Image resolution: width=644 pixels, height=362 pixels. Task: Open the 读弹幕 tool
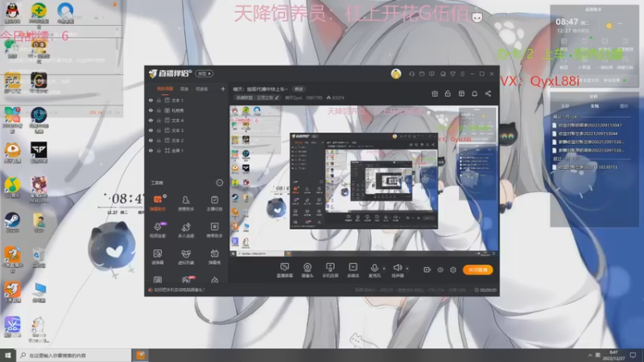coord(158,257)
